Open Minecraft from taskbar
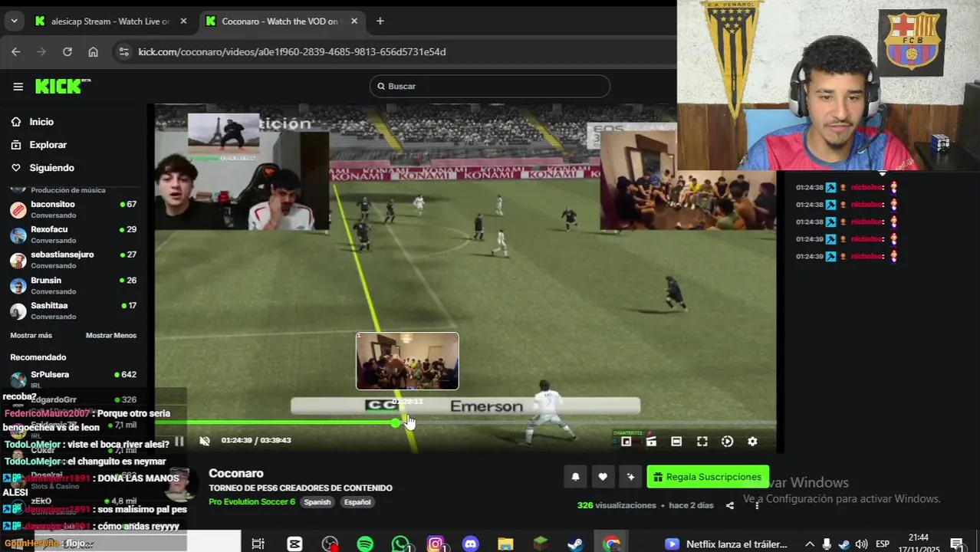Screen dimensions: 980x552 pos(541,544)
